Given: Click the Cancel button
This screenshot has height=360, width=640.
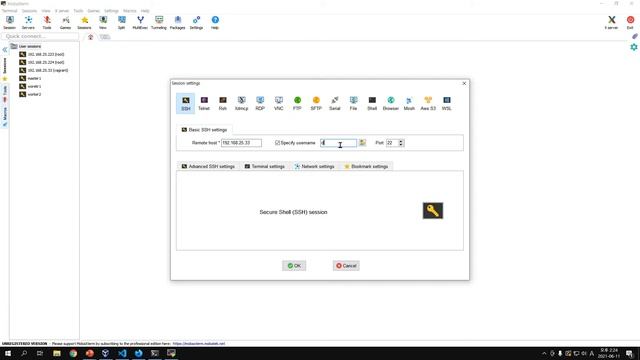Looking at the screenshot, I should [346, 266].
